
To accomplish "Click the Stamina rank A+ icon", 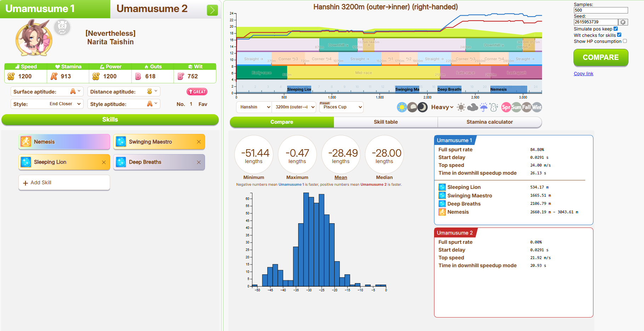I will [54, 76].
